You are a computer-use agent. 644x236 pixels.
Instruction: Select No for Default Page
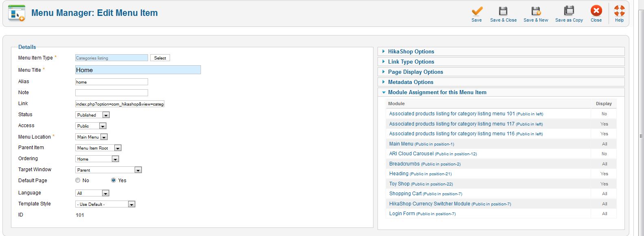(78, 180)
